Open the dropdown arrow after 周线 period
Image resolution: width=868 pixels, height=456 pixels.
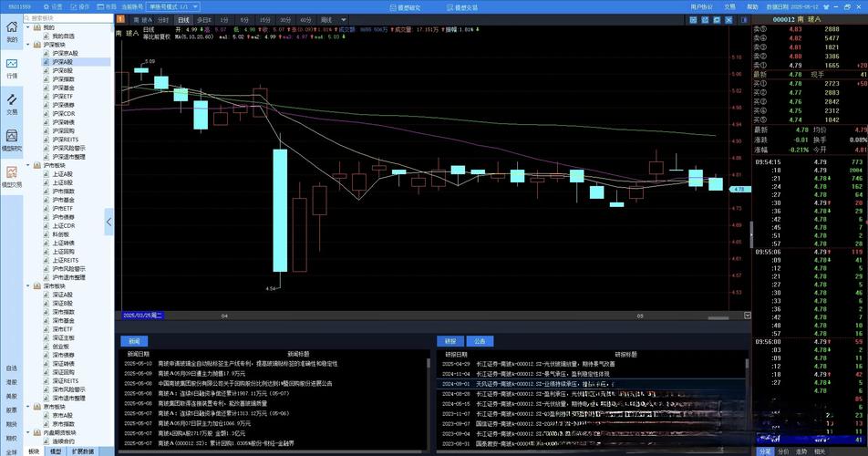[343, 20]
